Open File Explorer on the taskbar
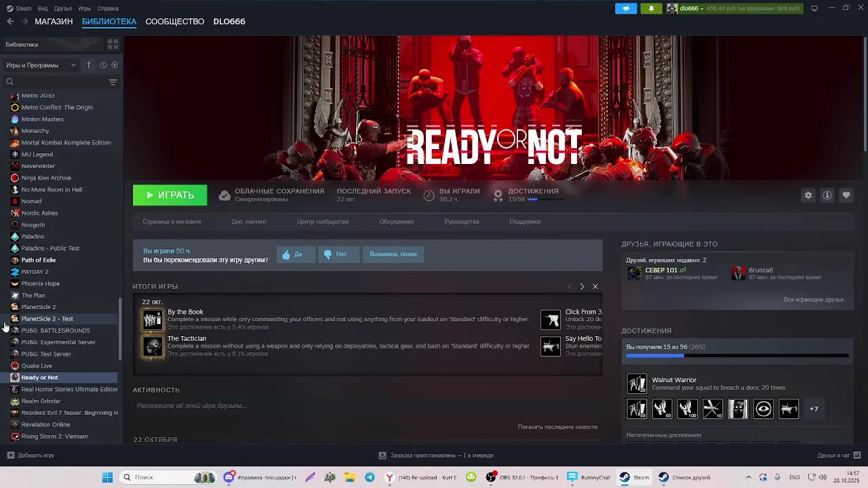This screenshot has width=868, height=488. [x=349, y=477]
